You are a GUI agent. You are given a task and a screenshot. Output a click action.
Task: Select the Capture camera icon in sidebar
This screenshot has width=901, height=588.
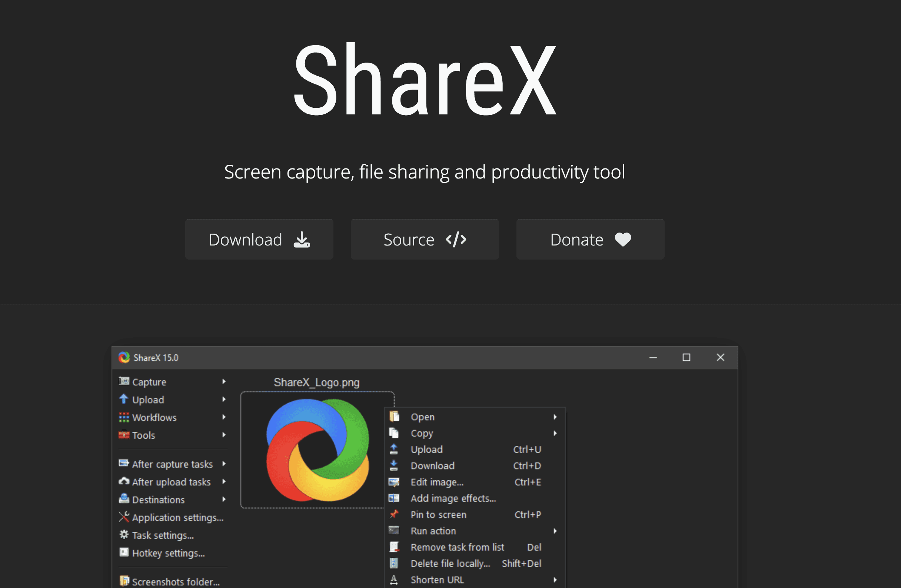[124, 381]
